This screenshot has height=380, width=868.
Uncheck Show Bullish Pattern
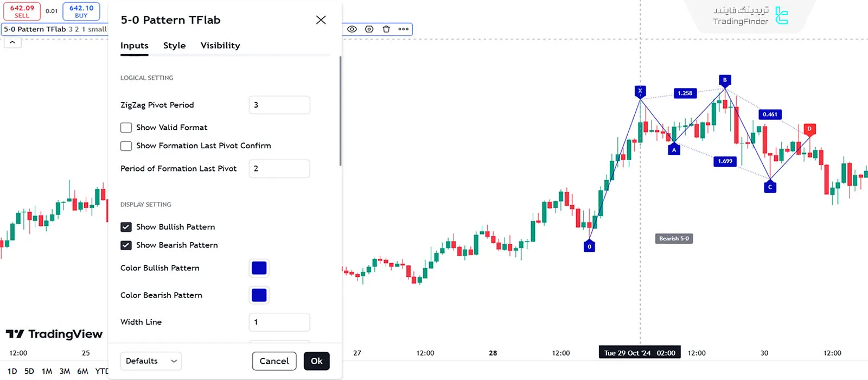(126, 227)
